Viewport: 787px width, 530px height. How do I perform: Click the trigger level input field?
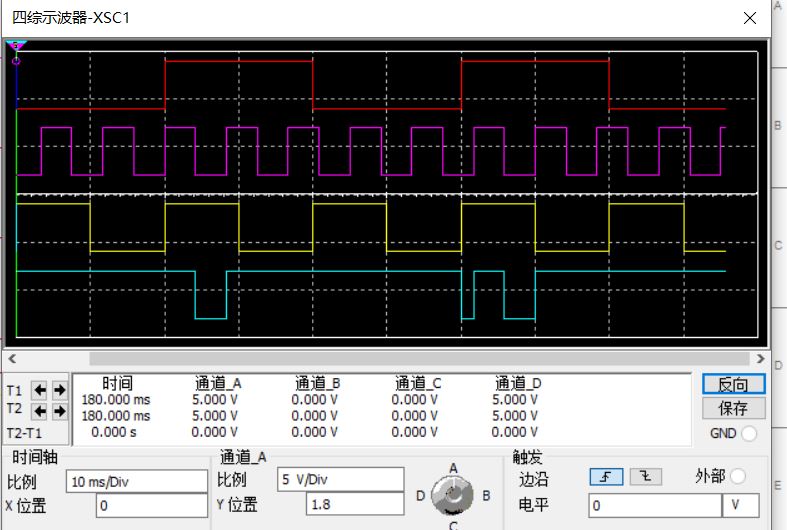[x=654, y=506]
